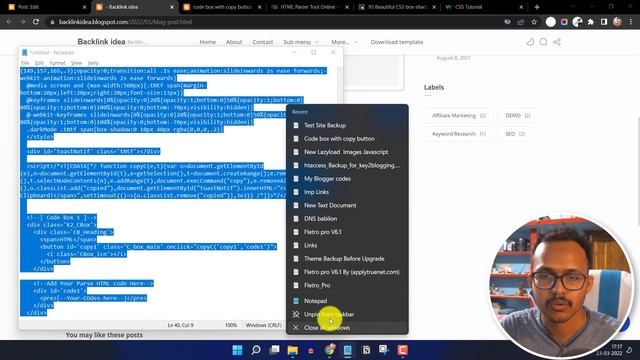Screen dimensions: 640x360
Task: Toggle dark mode icon in blog header
Action: [x=530, y=42]
